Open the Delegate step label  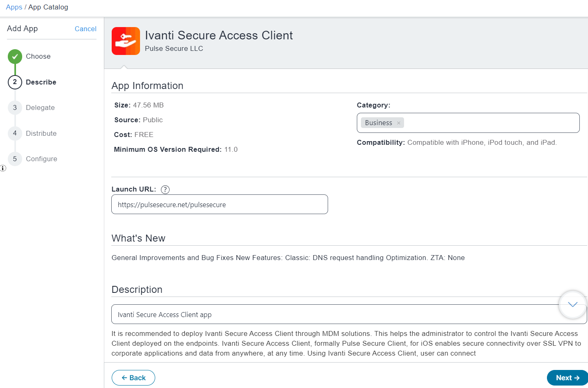point(40,107)
